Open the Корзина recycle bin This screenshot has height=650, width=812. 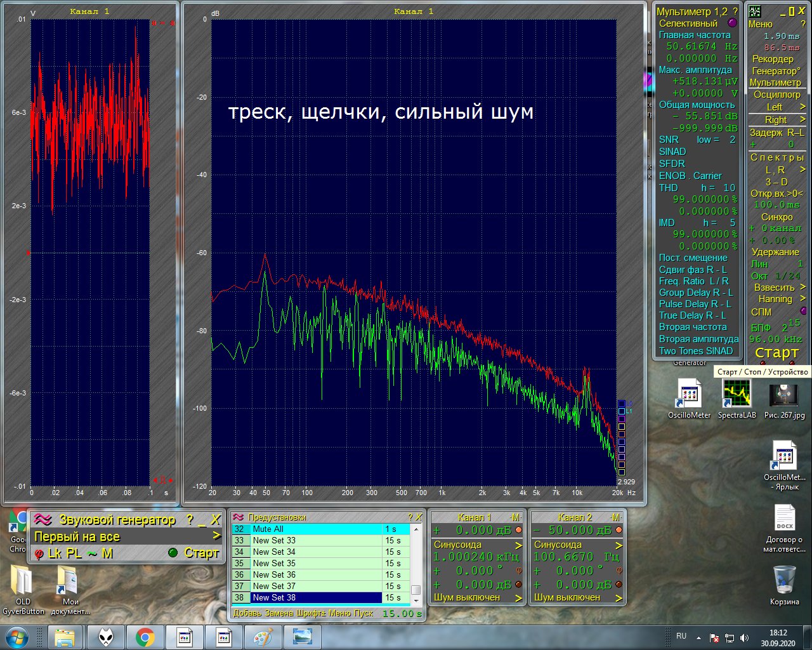click(785, 585)
